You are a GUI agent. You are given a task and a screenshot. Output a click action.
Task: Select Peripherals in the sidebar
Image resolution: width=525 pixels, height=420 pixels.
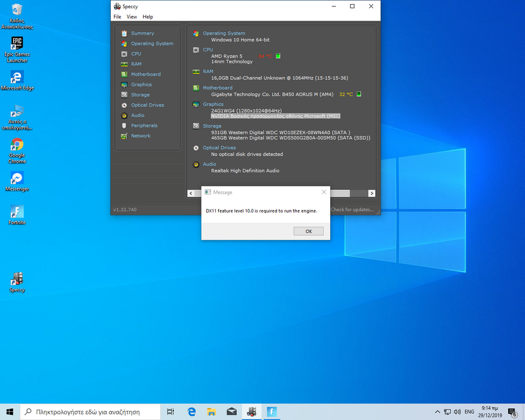(x=144, y=125)
